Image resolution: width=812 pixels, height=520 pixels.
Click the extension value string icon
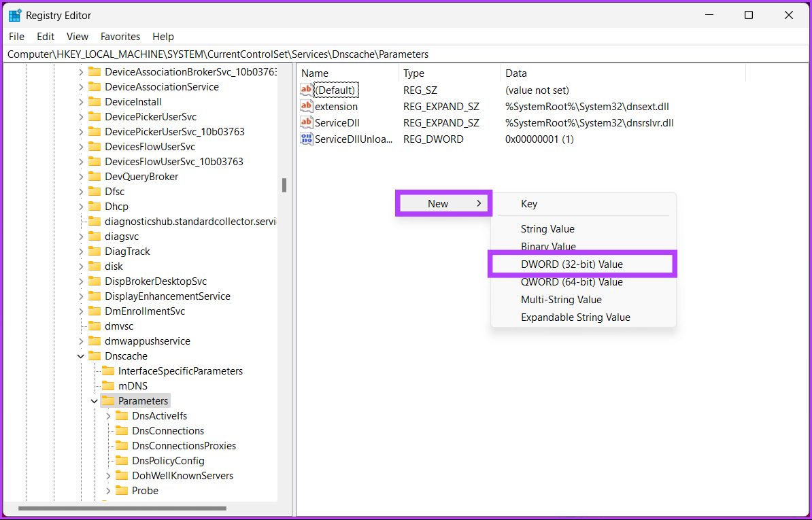click(307, 107)
